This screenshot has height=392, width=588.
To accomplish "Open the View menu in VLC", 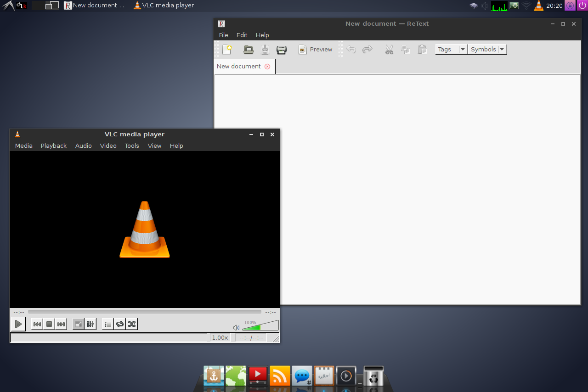I will (x=154, y=146).
